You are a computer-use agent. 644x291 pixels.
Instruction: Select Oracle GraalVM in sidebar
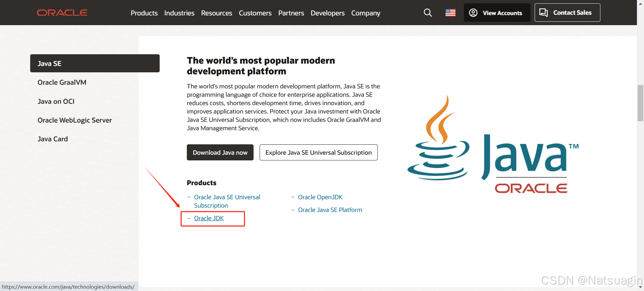point(62,82)
